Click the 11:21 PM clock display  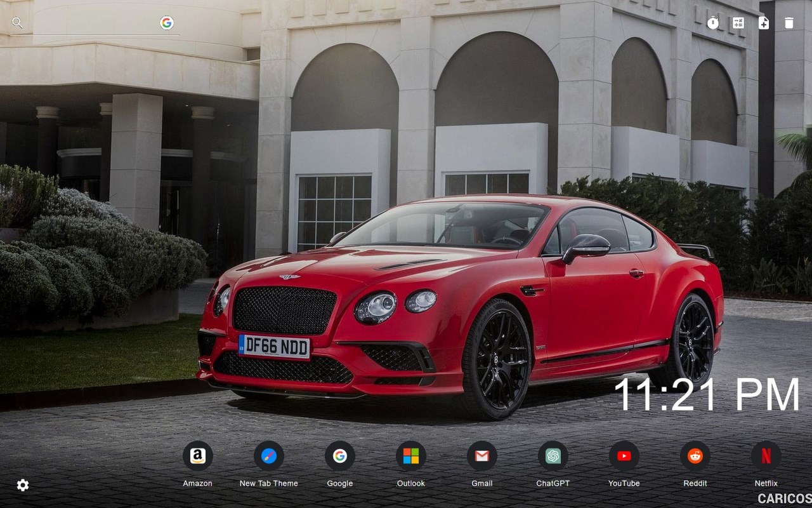(x=707, y=395)
